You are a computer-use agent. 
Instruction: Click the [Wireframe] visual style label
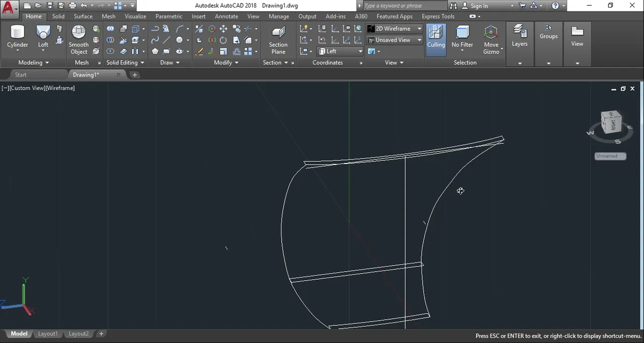pyautogui.click(x=60, y=88)
